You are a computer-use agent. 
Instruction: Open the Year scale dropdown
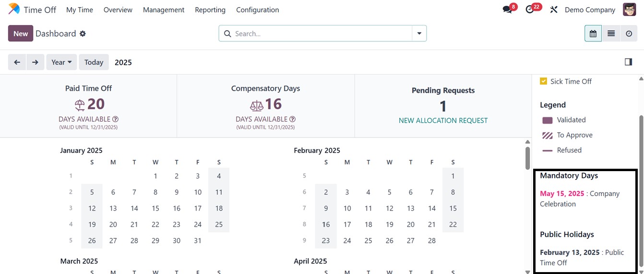[61, 62]
